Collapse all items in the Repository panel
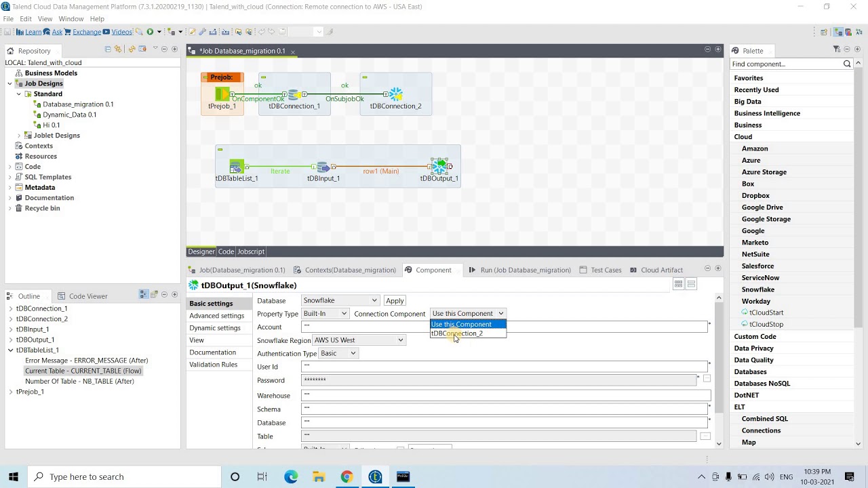 point(108,49)
